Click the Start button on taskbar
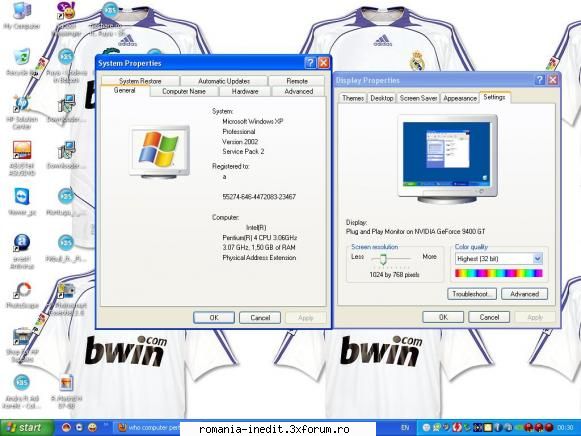 (x=26, y=428)
